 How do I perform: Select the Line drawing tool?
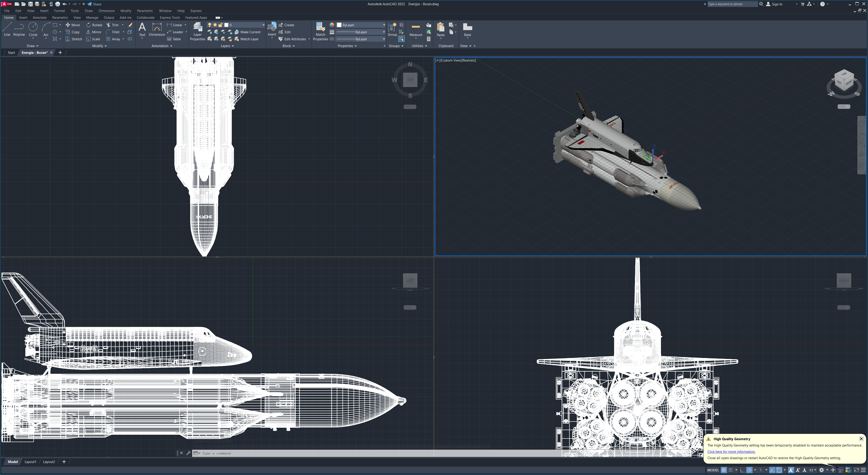click(x=7, y=29)
